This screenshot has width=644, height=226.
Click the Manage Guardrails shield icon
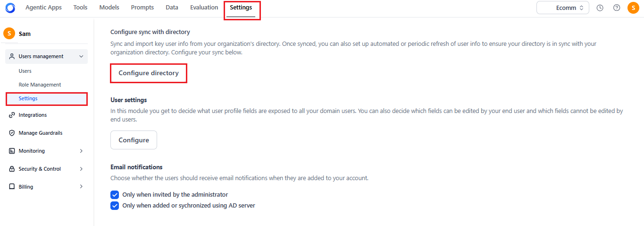point(12,133)
